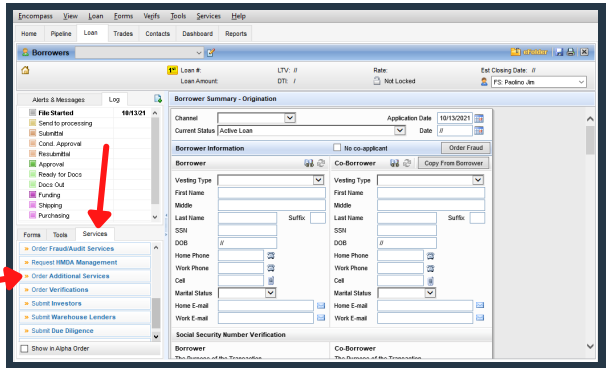This screenshot has height=374, width=610.
Task: Click the loan team member person icon
Action: click(x=484, y=82)
